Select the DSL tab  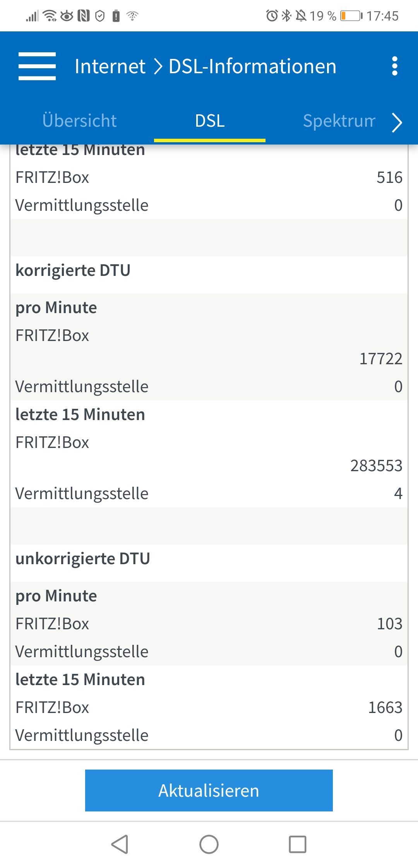210,121
